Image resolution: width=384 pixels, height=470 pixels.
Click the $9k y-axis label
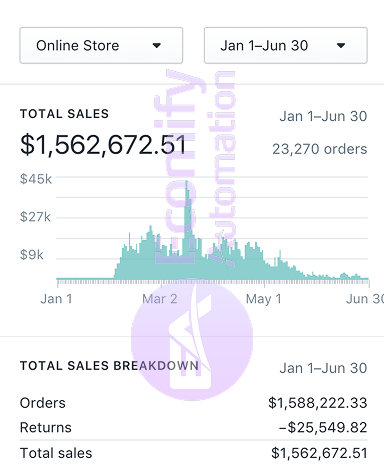click(32, 255)
